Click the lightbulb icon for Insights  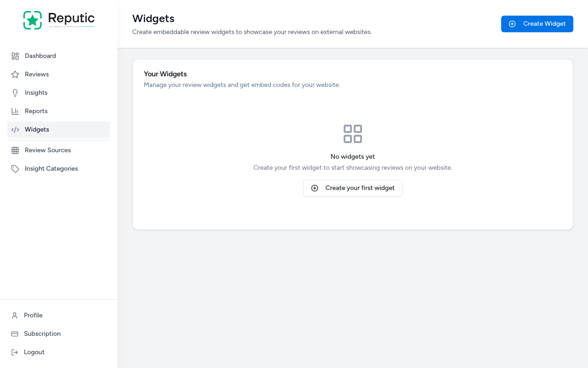click(15, 92)
